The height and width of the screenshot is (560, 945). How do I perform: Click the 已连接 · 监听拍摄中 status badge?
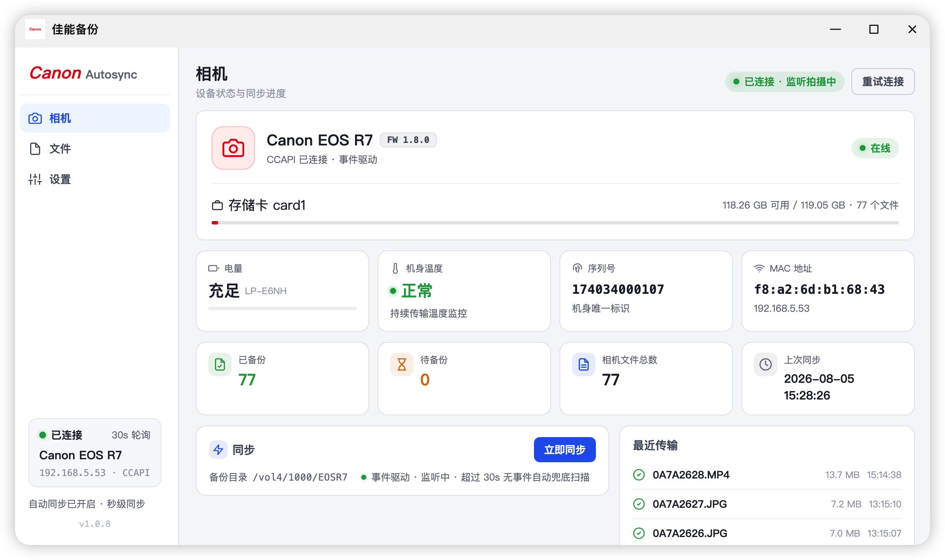click(x=785, y=81)
